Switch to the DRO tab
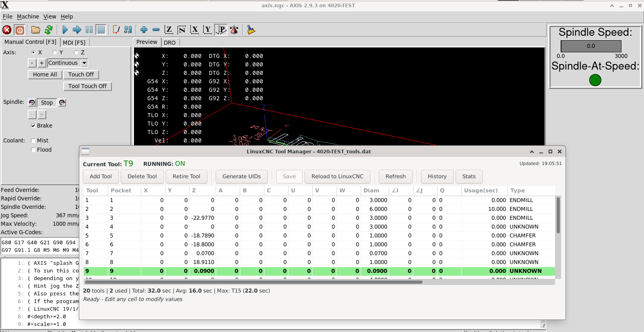Screen dimensions: 644x332 click(x=169, y=42)
